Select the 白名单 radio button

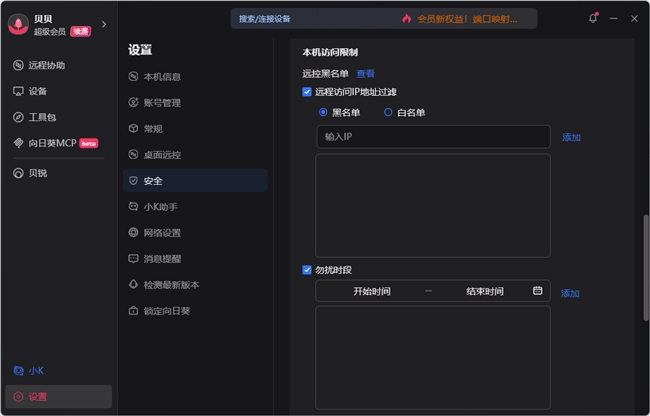click(x=388, y=112)
